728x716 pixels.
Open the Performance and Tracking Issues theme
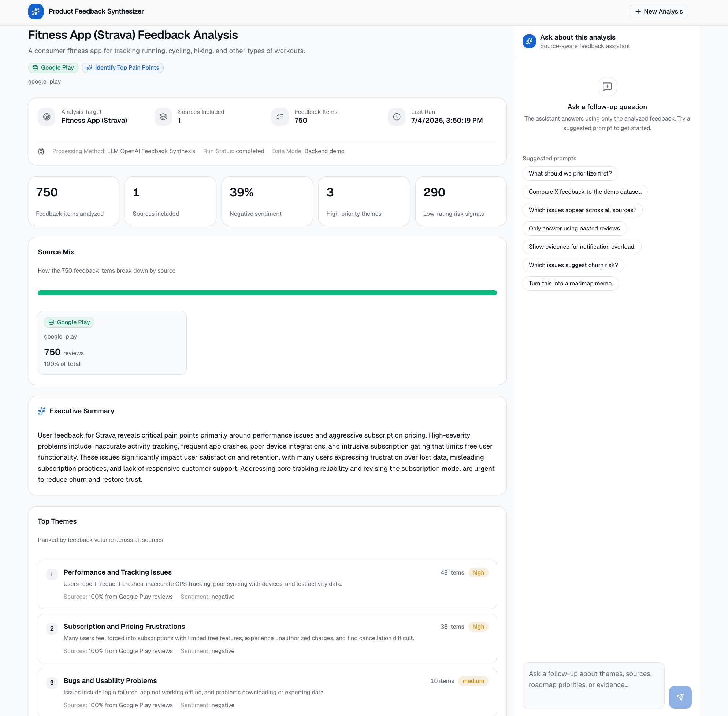click(267, 584)
